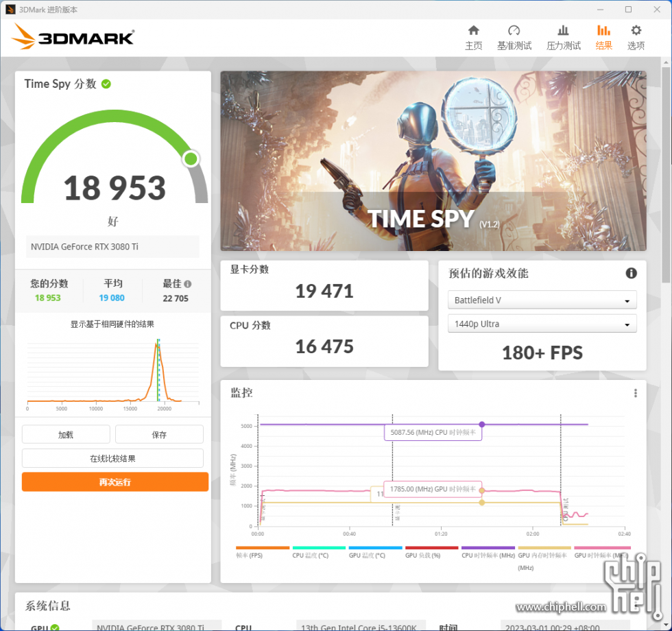Click the scrollbar up arrow

(x=666, y=62)
